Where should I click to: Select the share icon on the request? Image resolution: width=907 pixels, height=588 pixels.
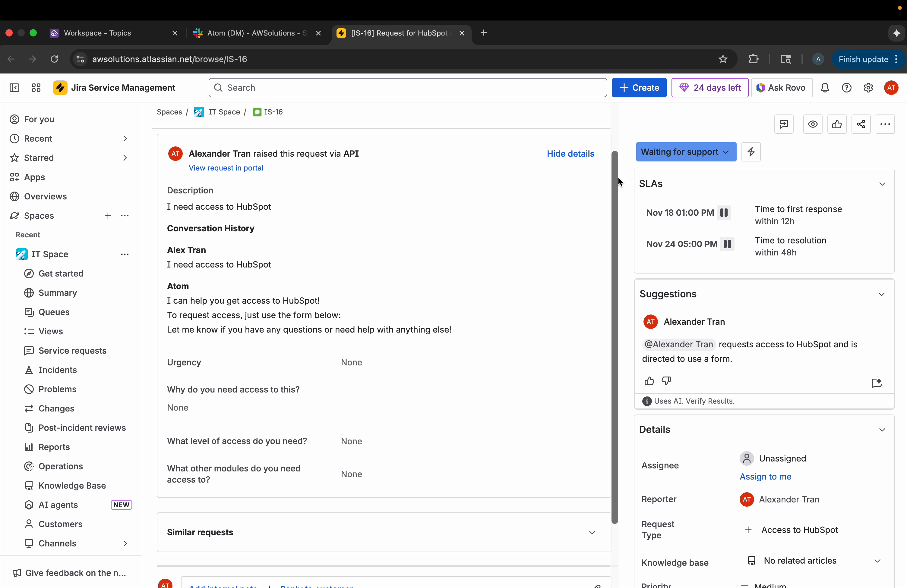click(861, 124)
